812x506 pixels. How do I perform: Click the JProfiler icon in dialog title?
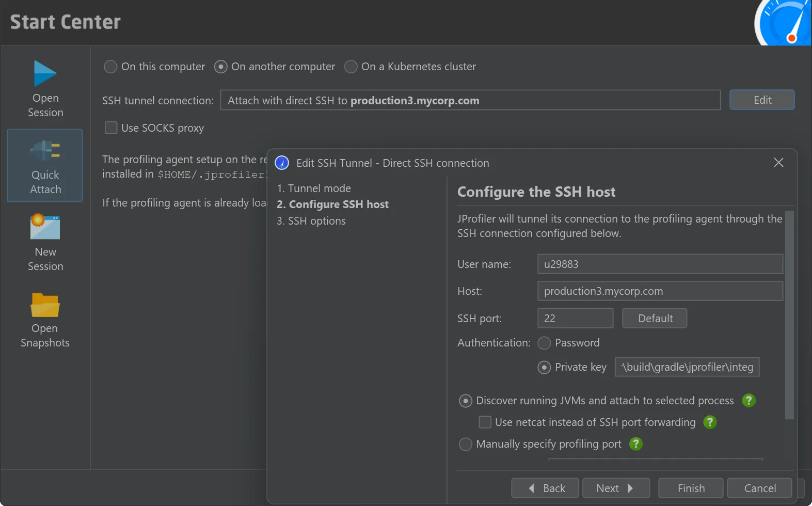tap(282, 163)
